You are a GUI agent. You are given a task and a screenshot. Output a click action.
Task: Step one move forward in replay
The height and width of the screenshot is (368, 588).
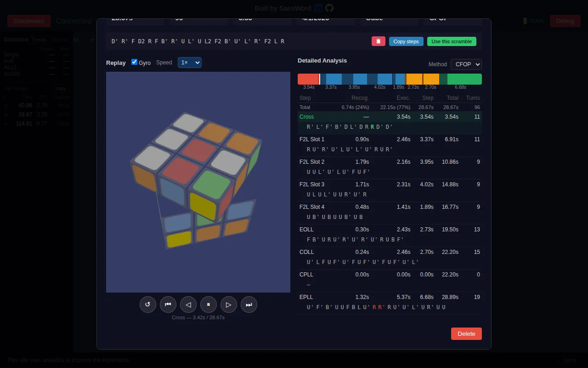click(228, 305)
